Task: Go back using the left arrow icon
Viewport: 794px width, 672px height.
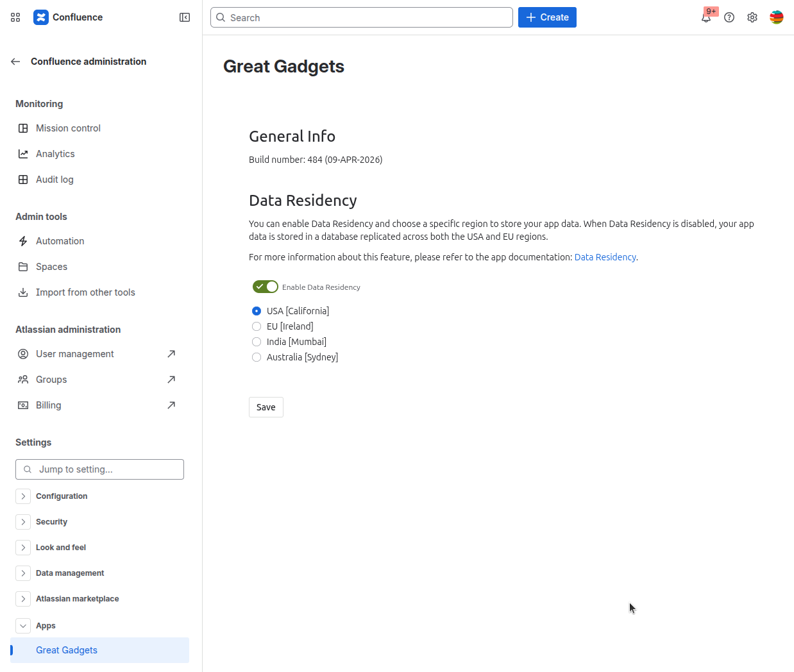Action: [x=15, y=62]
